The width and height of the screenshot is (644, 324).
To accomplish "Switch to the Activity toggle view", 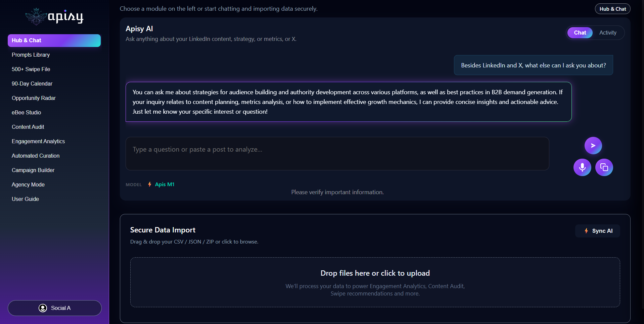I will click(608, 33).
